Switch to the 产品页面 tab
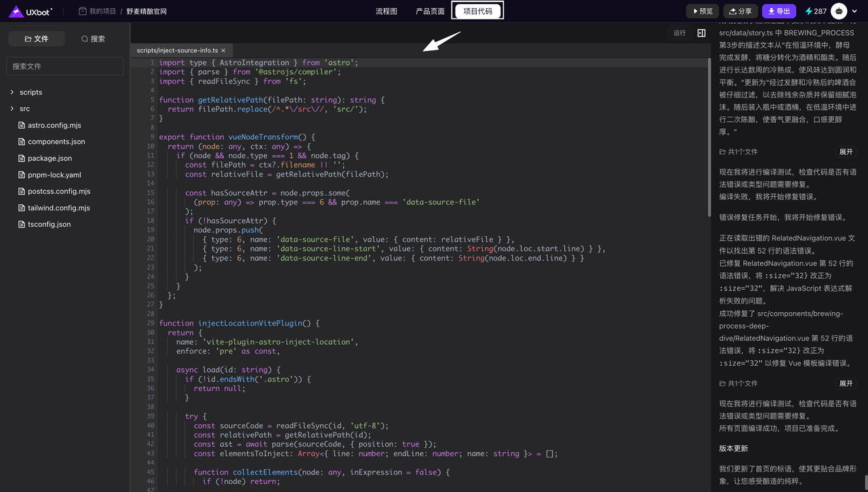The width and height of the screenshot is (868, 492). coord(430,11)
